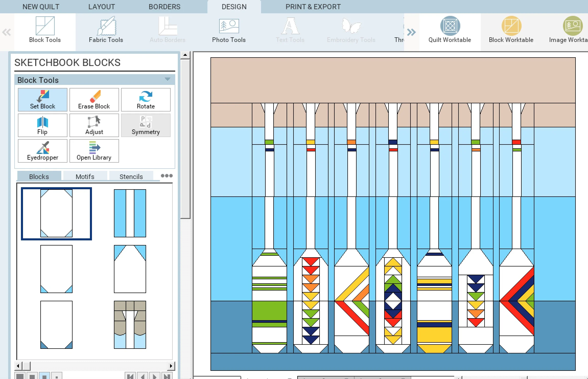Viewport: 588px width, 379px height.
Task: Open the three-dots more options menu
Action: point(167,176)
